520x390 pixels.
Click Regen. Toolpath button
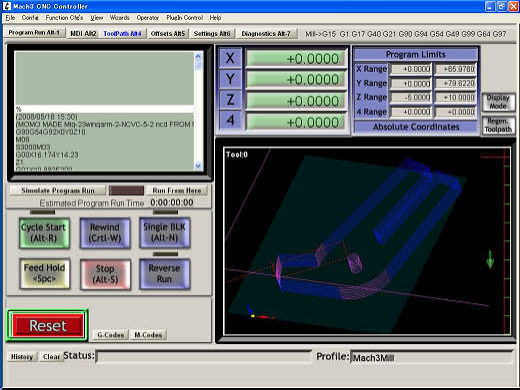[x=498, y=125]
